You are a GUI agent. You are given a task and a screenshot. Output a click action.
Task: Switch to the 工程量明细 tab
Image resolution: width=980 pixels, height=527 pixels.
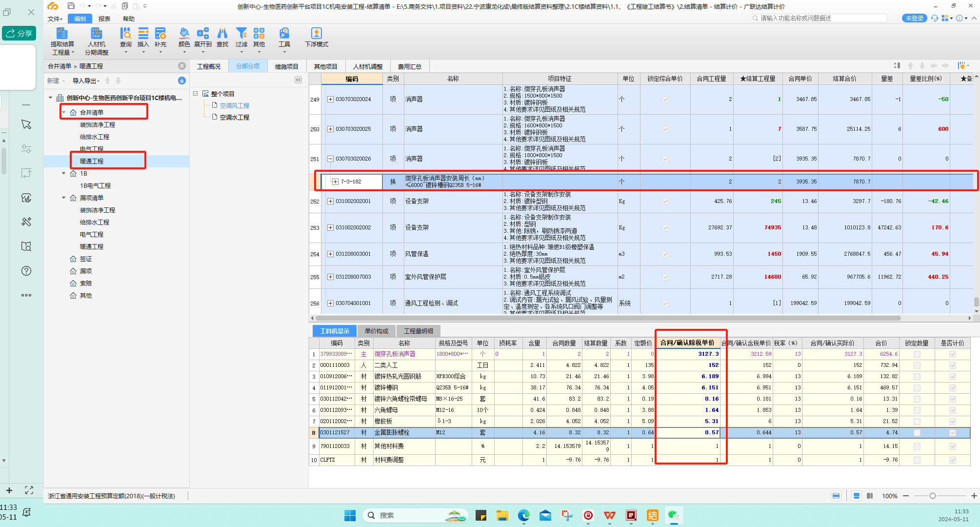coord(418,331)
